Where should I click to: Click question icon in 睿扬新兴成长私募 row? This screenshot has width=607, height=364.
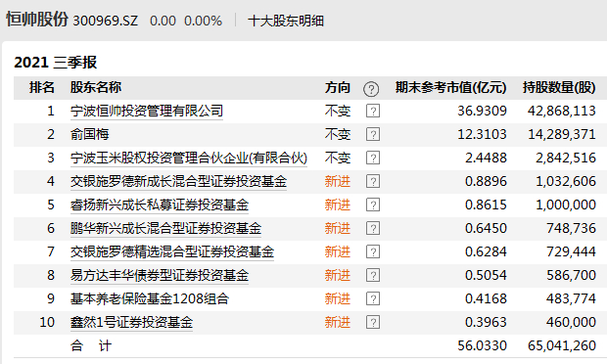click(x=373, y=205)
